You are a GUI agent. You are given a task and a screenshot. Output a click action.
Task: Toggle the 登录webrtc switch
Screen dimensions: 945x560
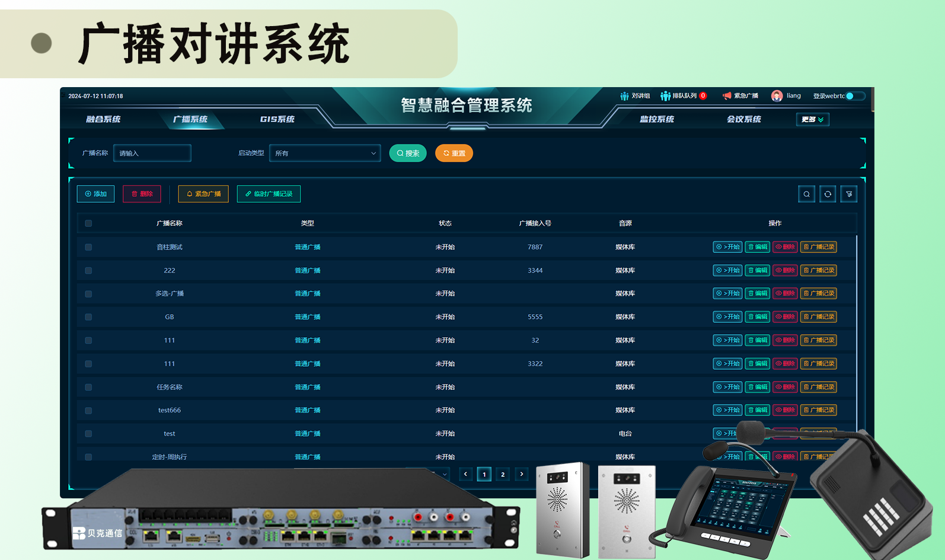pyautogui.click(x=855, y=96)
